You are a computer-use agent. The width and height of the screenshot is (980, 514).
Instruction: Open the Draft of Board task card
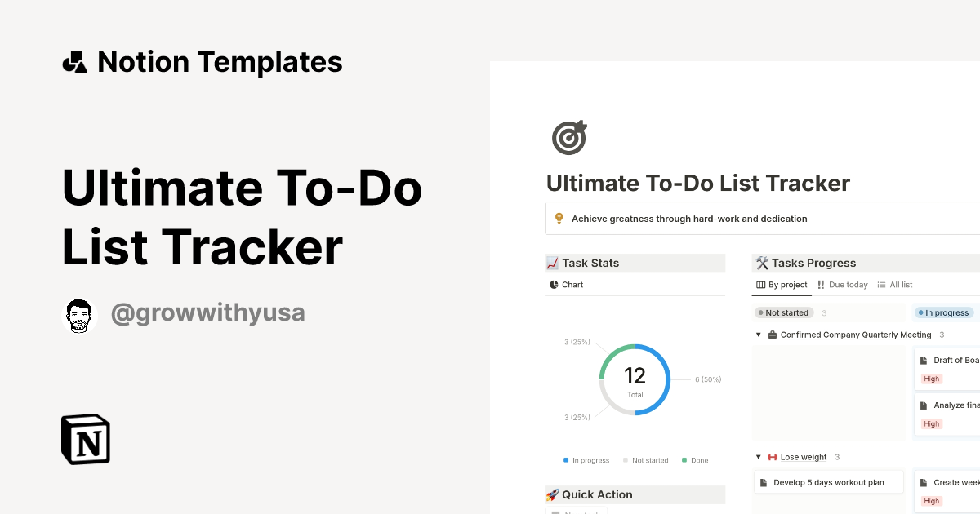960,360
